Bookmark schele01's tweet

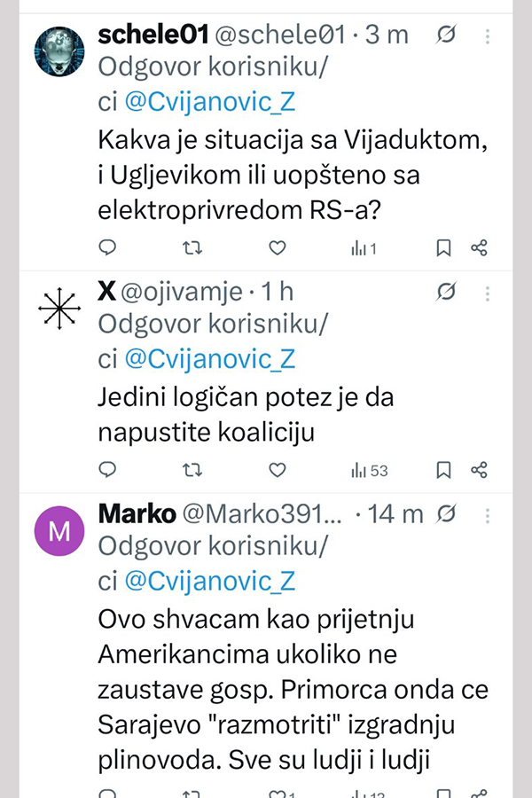coord(444,249)
